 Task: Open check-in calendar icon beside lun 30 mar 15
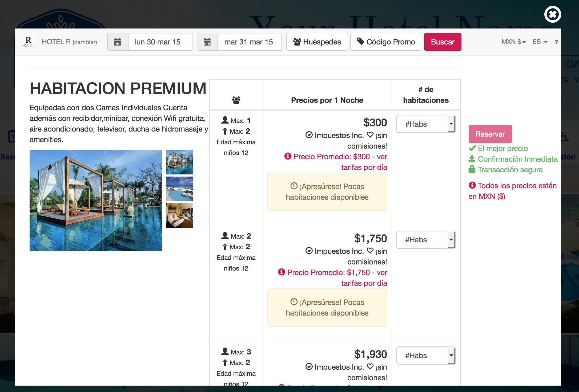[118, 42]
